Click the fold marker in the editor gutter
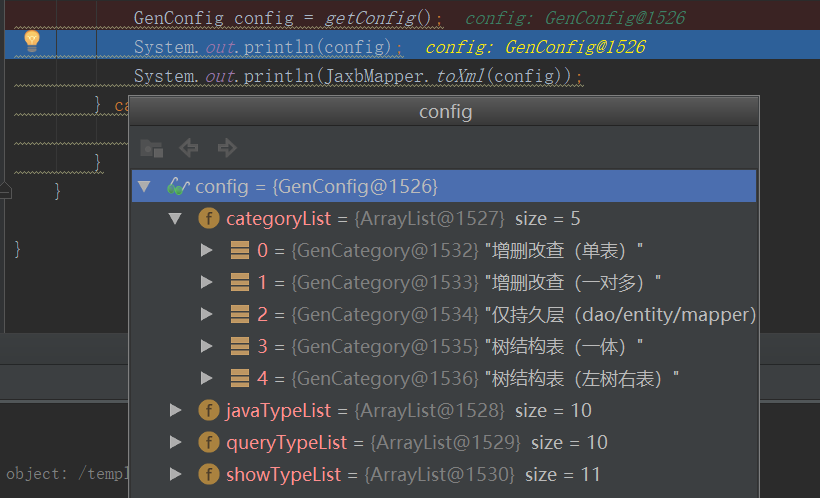The width and height of the screenshot is (820, 498). coord(5,190)
